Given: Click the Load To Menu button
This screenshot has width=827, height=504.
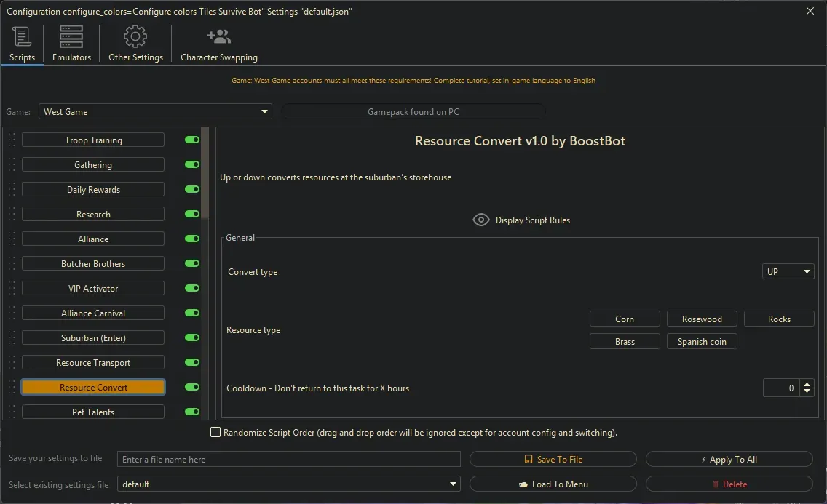Looking at the screenshot, I should (x=553, y=484).
